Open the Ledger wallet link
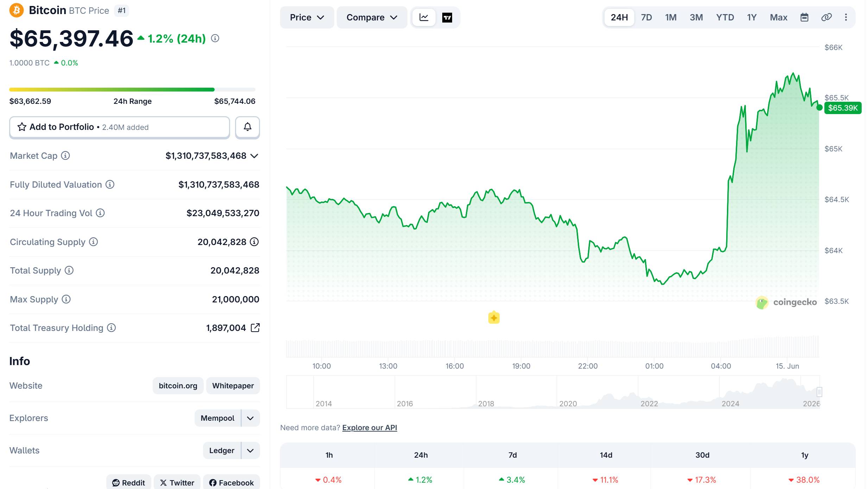 [222, 451]
